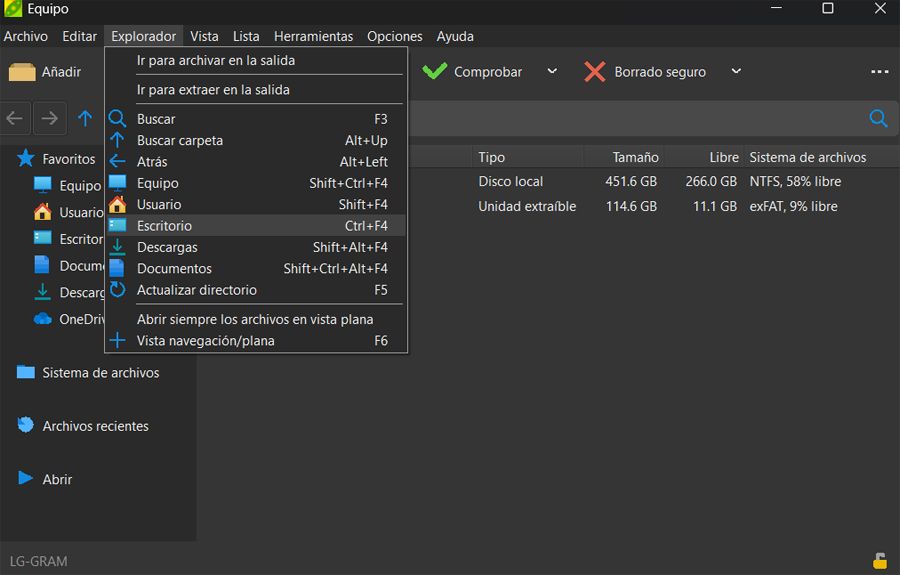Open the Herramientas menu

tap(313, 36)
